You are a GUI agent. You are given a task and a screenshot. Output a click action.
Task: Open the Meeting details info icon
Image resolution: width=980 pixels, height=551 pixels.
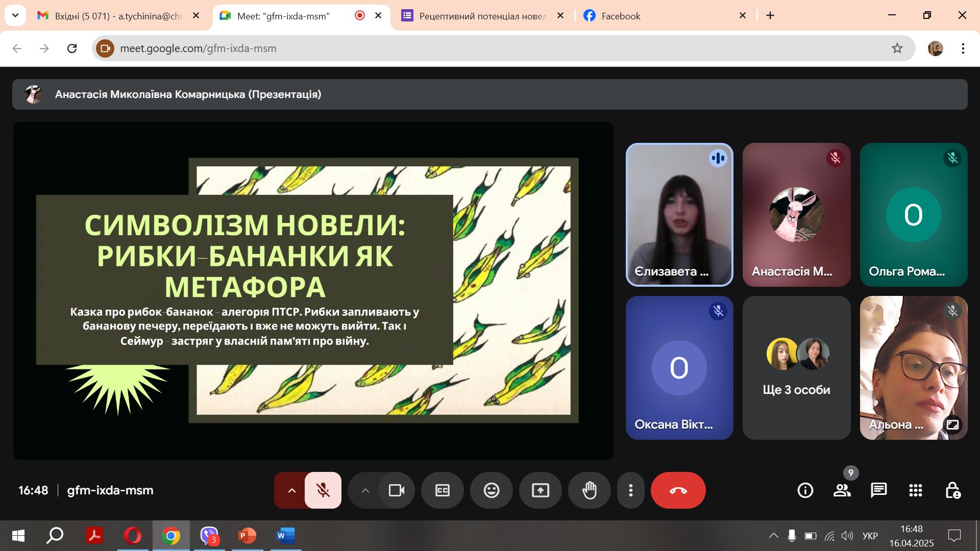pos(805,490)
